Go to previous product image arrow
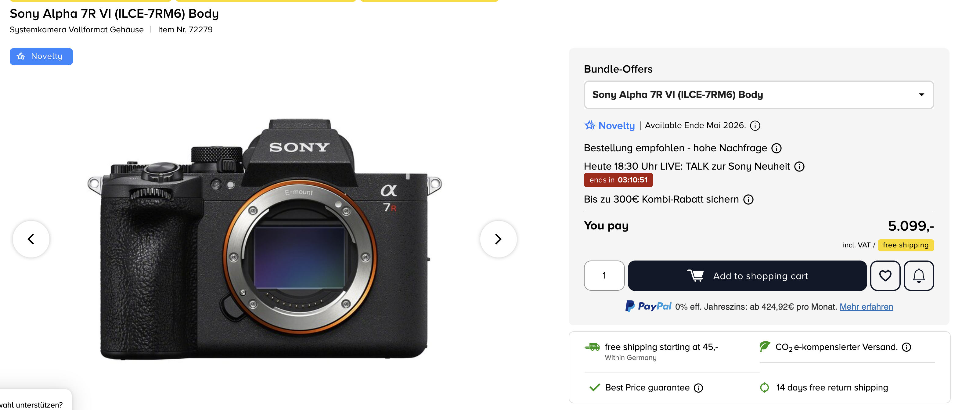 (31, 239)
